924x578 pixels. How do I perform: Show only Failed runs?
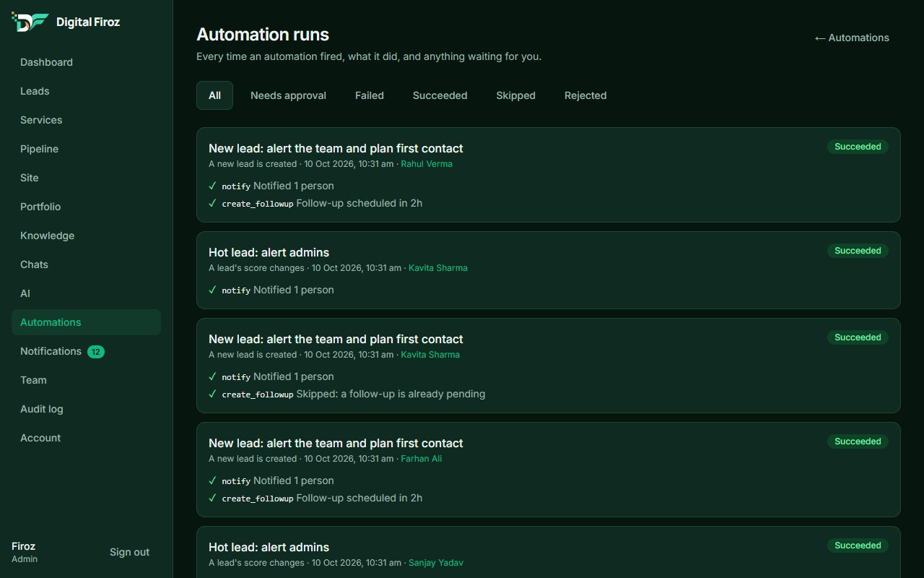coord(370,95)
